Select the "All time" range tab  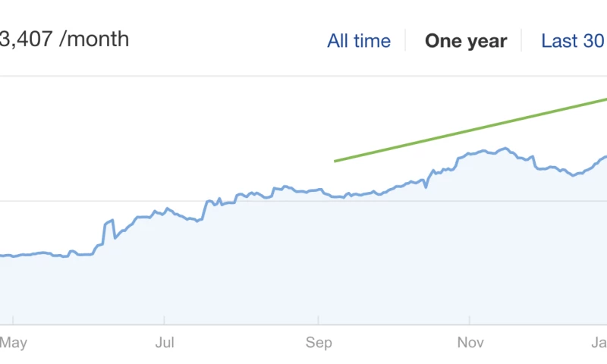(359, 41)
